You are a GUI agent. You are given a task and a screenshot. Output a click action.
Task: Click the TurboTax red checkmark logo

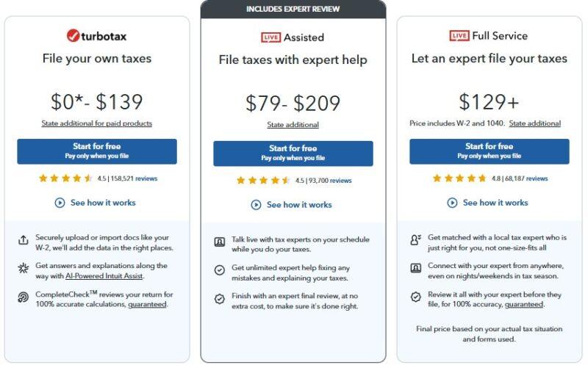coord(73,35)
